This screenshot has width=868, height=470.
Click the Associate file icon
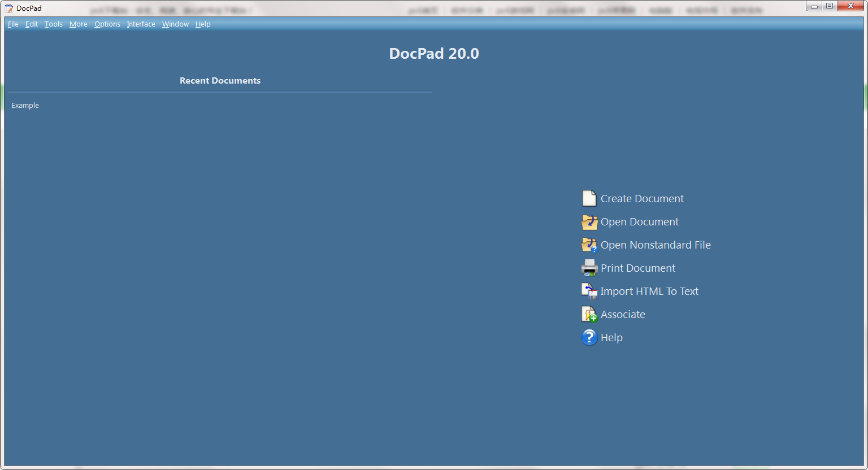(x=589, y=315)
